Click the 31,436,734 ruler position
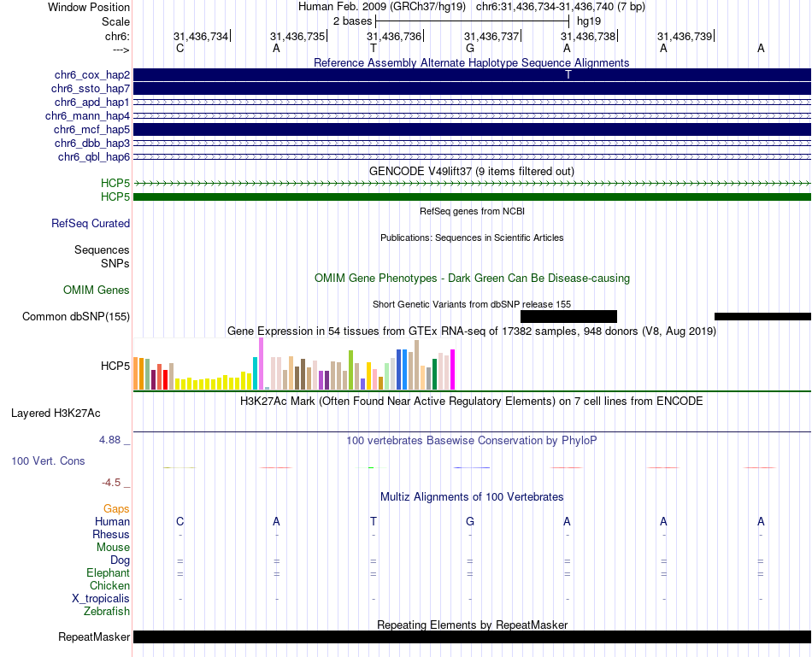 [200, 36]
